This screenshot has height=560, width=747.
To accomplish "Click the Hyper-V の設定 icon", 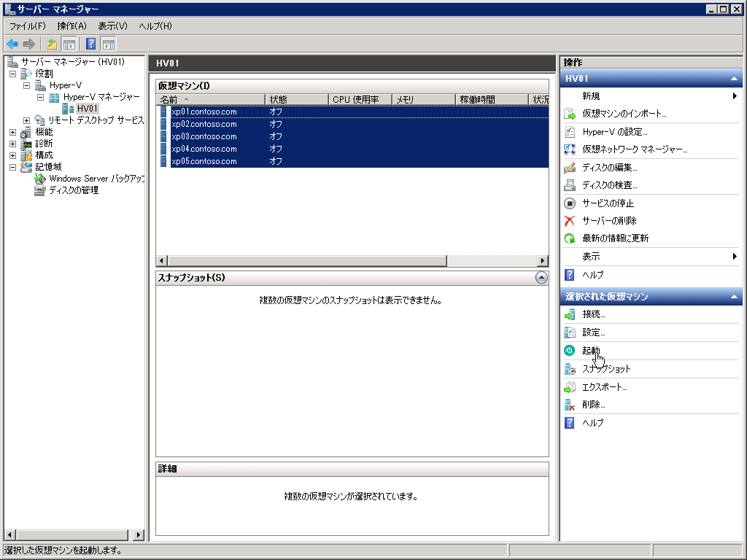I will (570, 132).
